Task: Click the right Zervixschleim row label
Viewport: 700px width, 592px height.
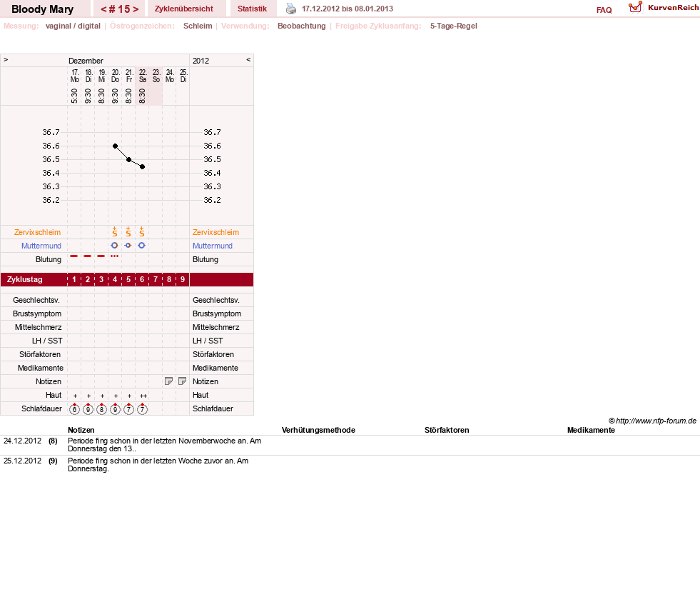Action: pyautogui.click(x=215, y=232)
